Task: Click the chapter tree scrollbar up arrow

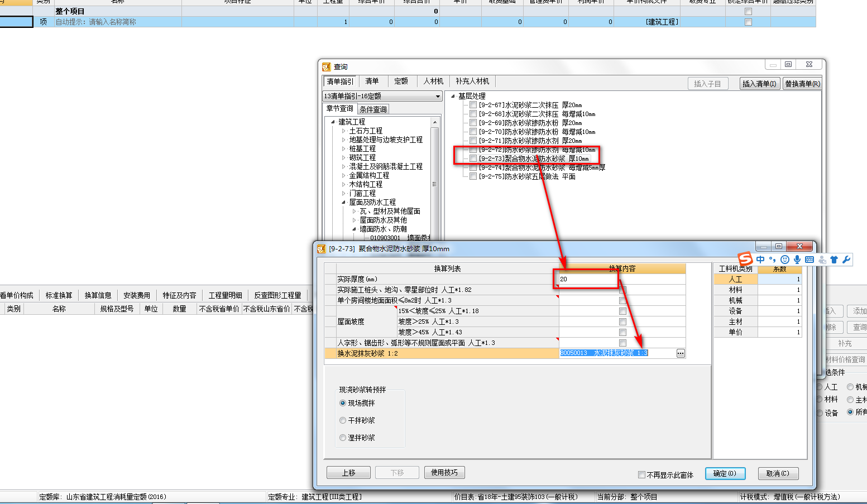Action: [435, 122]
